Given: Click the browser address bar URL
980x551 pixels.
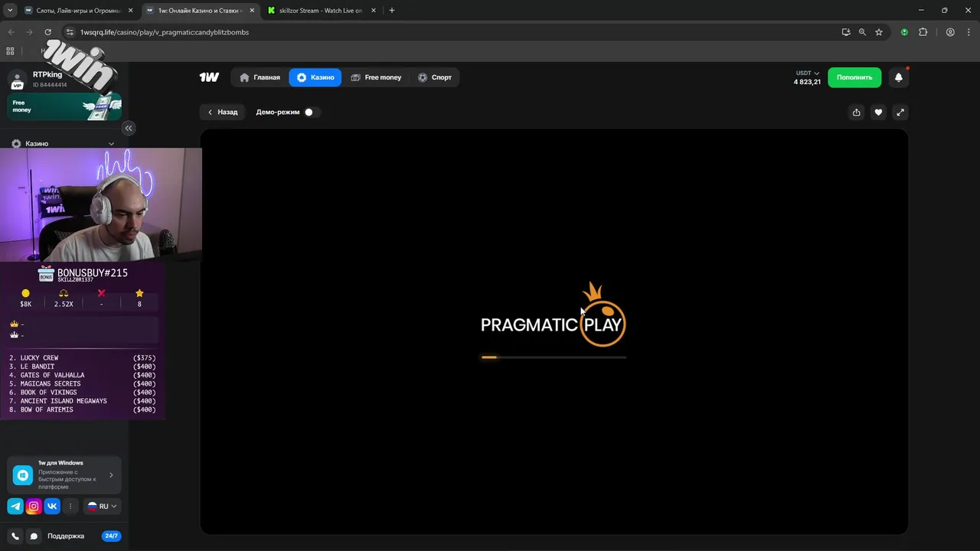Looking at the screenshot, I should 165,32.
